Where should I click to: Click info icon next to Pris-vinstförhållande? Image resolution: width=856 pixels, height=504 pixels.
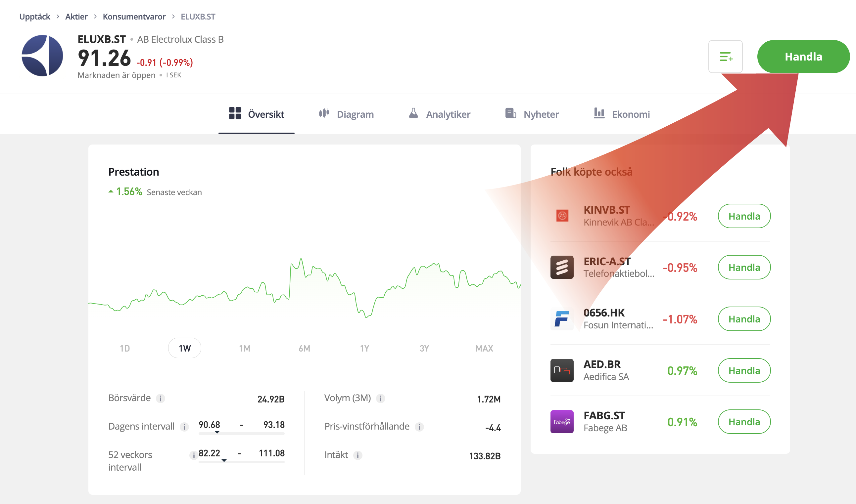pyautogui.click(x=419, y=427)
